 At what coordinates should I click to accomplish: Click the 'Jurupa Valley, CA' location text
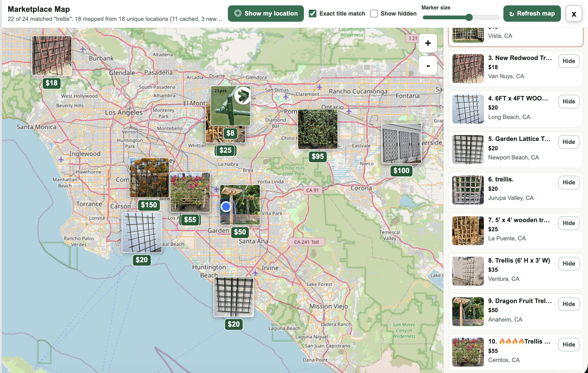click(511, 198)
